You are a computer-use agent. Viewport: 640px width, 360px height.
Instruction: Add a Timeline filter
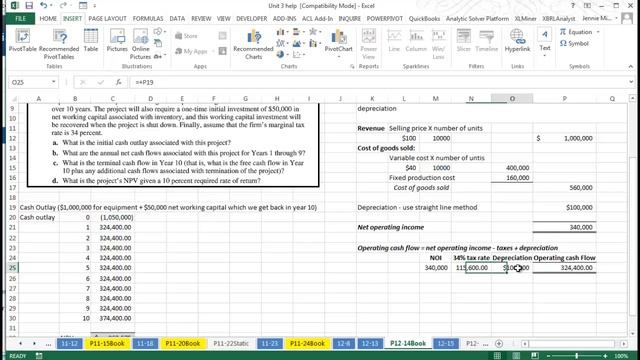click(x=487, y=41)
